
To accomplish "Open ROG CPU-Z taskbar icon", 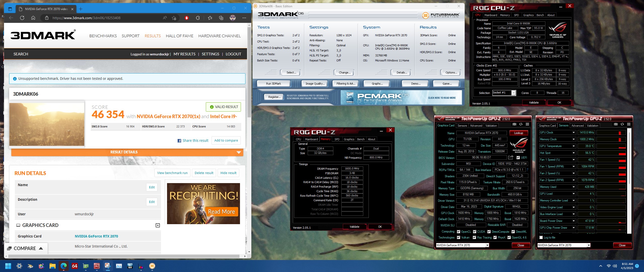I will click(x=97, y=266).
